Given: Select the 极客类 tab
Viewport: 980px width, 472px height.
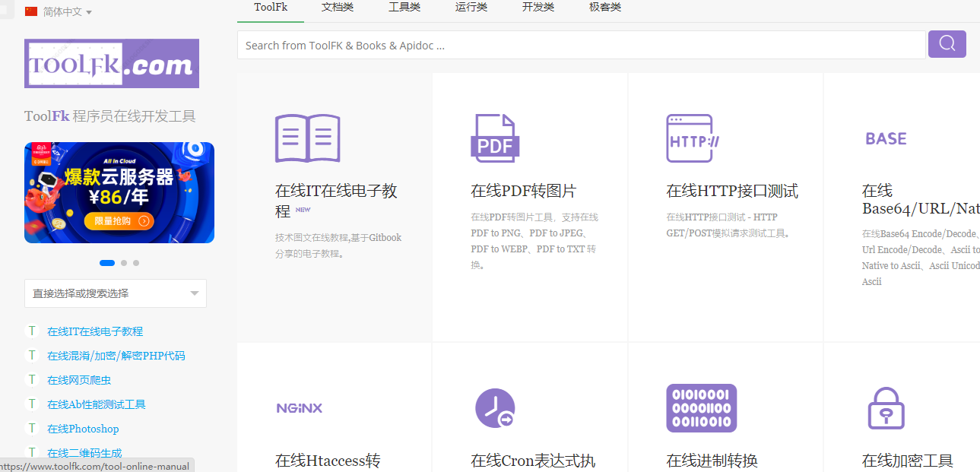Looking at the screenshot, I should 604,8.
